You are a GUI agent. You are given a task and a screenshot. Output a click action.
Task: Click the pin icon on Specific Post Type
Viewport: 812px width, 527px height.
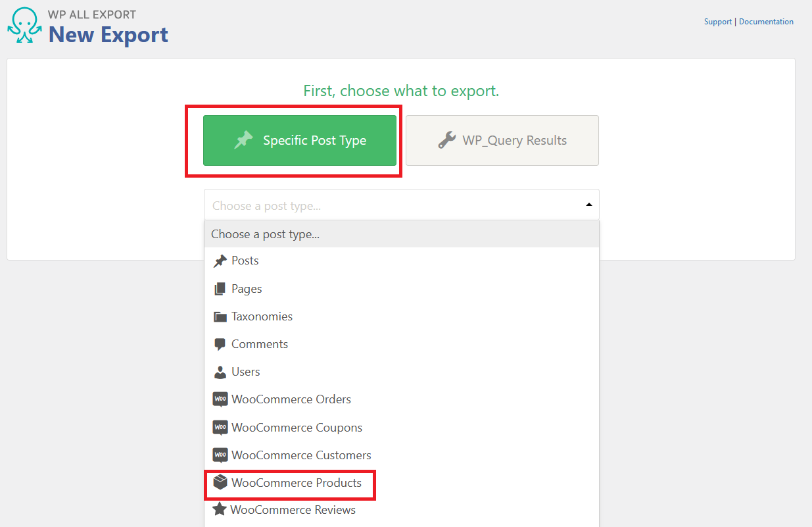244,140
